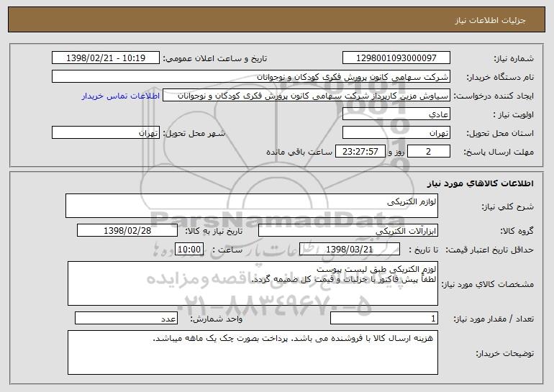The height and width of the screenshot is (392, 554).
Task: Click the remaining time box 23:27:57
Action: (x=360, y=152)
